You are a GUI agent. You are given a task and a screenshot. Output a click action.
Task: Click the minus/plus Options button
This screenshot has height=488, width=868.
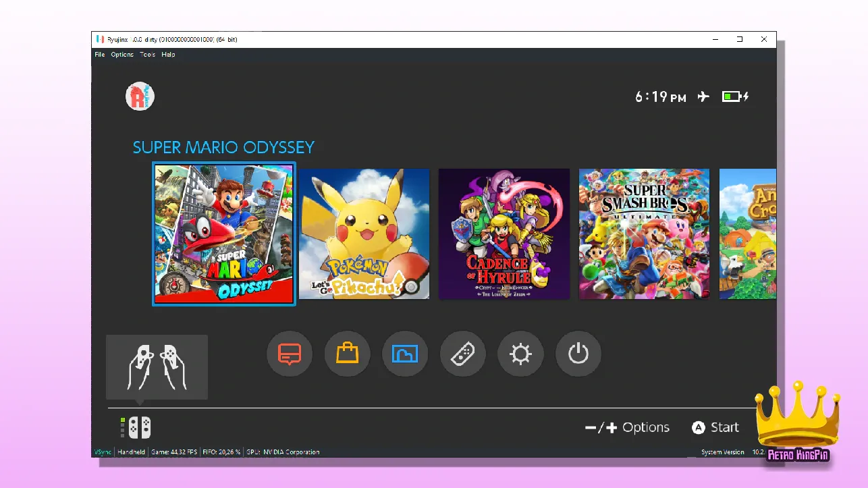627,427
